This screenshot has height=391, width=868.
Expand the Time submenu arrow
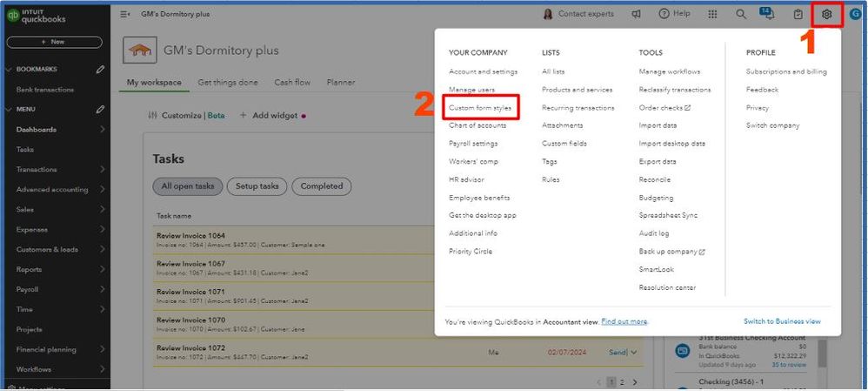103,309
